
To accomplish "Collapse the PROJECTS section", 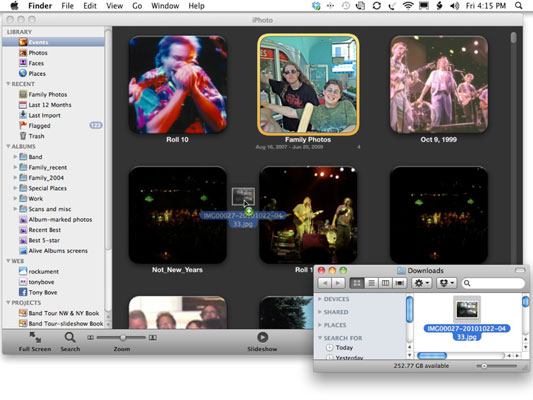I will [x=8, y=303].
